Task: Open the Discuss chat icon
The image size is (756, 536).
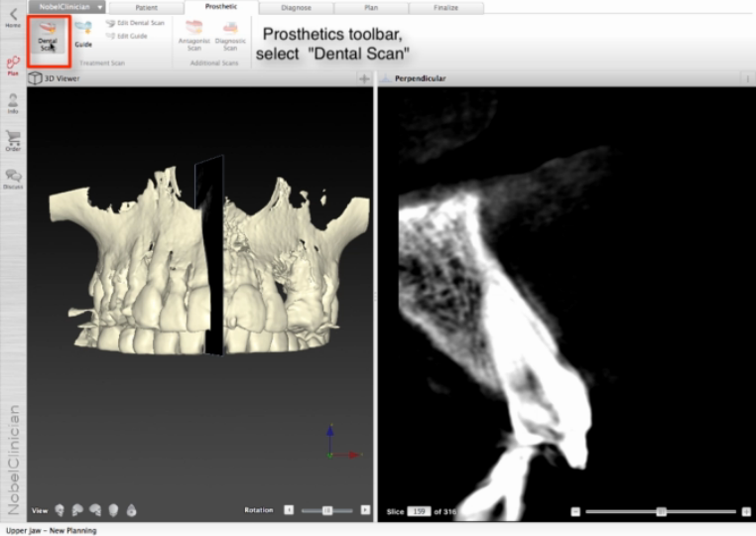Action: click(13, 179)
